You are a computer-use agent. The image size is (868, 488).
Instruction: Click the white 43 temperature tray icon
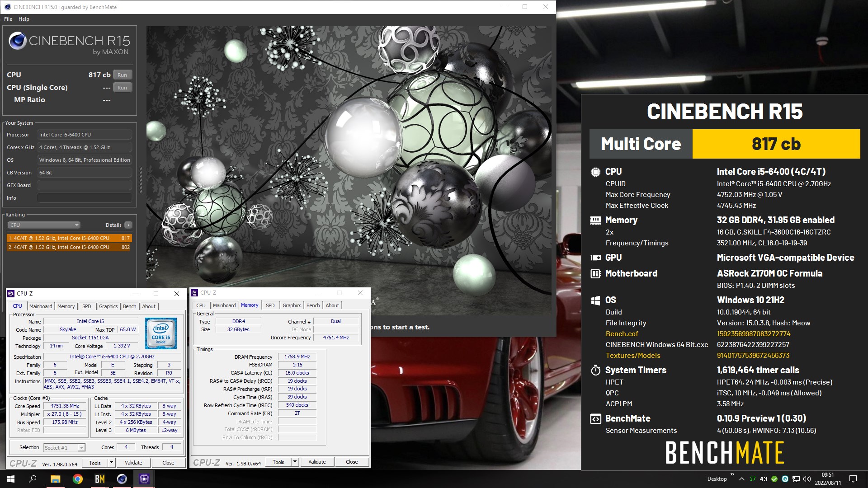pyautogui.click(x=764, y=479)
